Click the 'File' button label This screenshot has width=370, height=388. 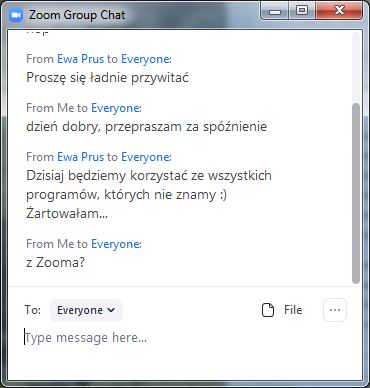coord(293,310)
